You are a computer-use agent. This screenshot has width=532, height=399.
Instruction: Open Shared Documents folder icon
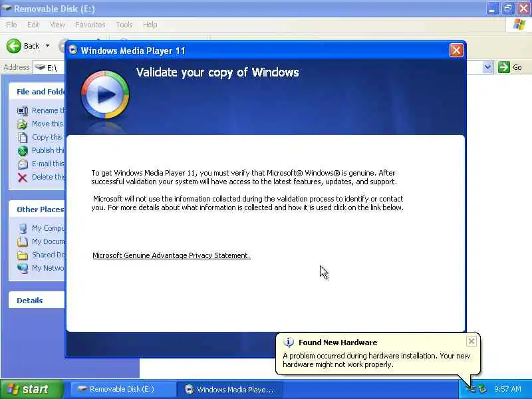(x=23, y=255)
